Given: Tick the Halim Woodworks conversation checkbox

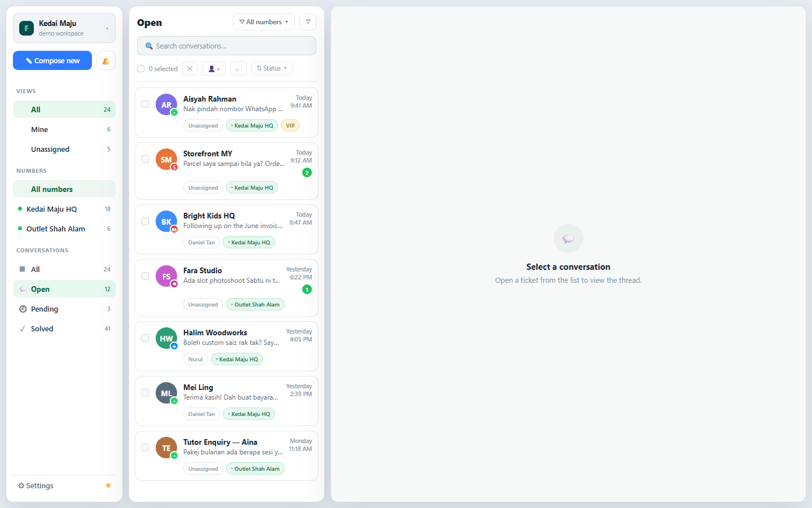Looking at the screenshot, I should point(145,338).
